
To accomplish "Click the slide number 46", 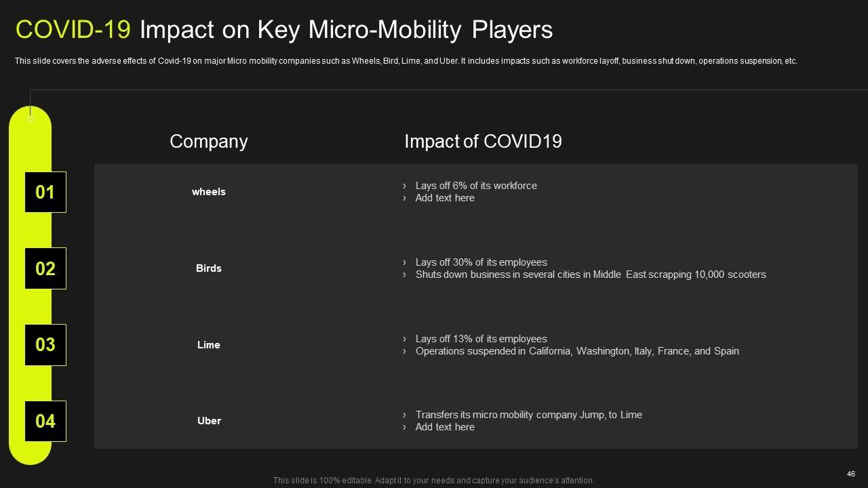I will pyautogui.click(x=851, y=474).
